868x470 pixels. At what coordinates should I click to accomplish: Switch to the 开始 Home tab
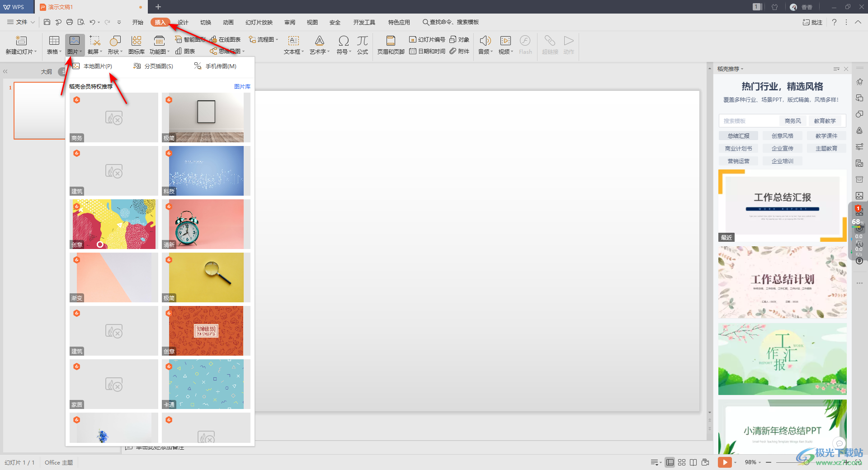[138, 22]
